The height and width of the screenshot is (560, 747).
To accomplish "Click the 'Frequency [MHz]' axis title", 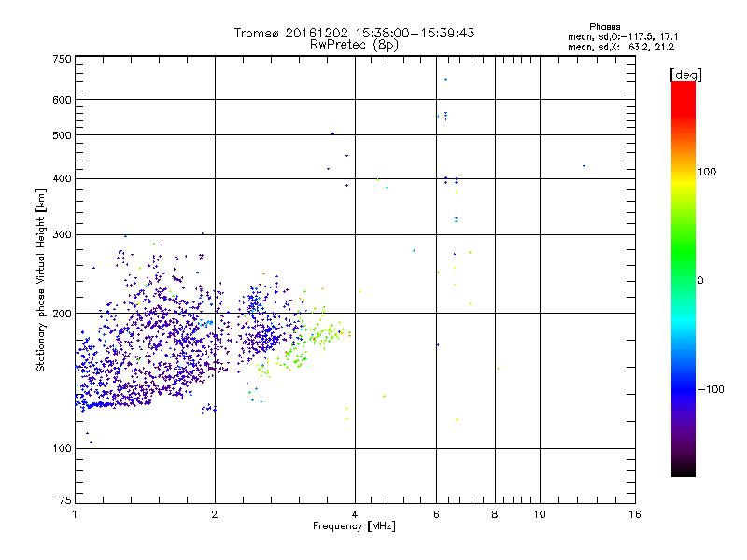I will point(354,526).
